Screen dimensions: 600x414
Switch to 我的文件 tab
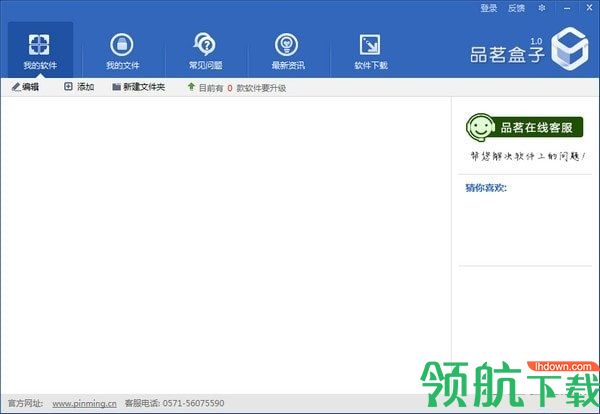(122, 51)
